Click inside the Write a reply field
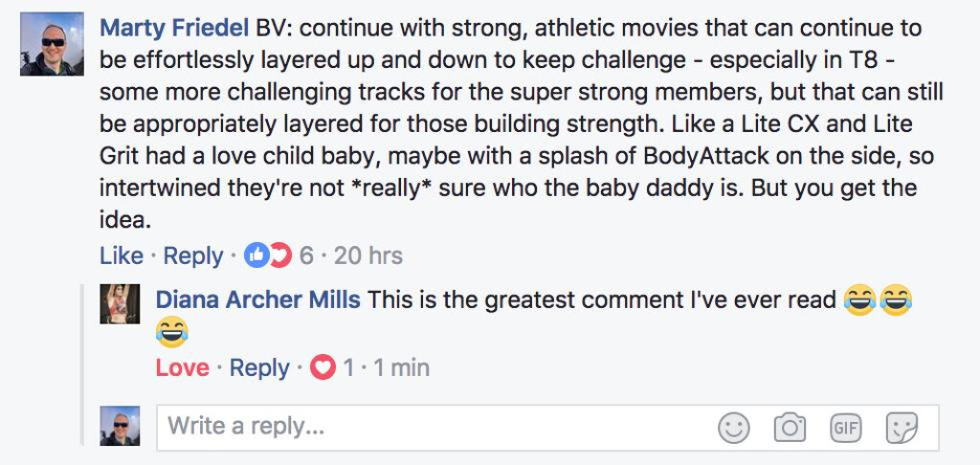Image resolution: width=980 pixels, height=465 pixels. click(431, 427)
